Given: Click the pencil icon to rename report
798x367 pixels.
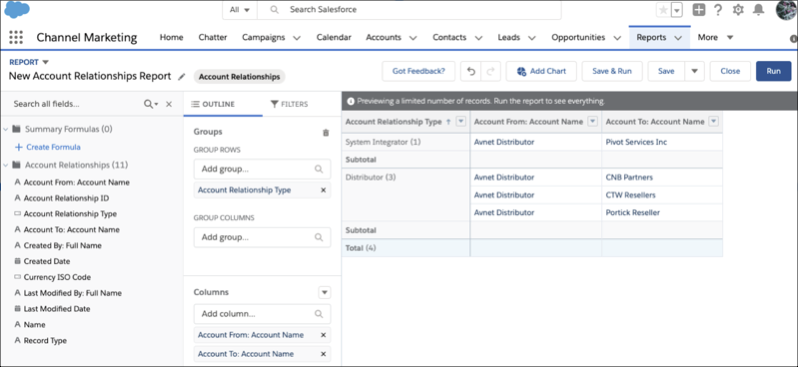Looking at the screenshot, I should (182, 77).
